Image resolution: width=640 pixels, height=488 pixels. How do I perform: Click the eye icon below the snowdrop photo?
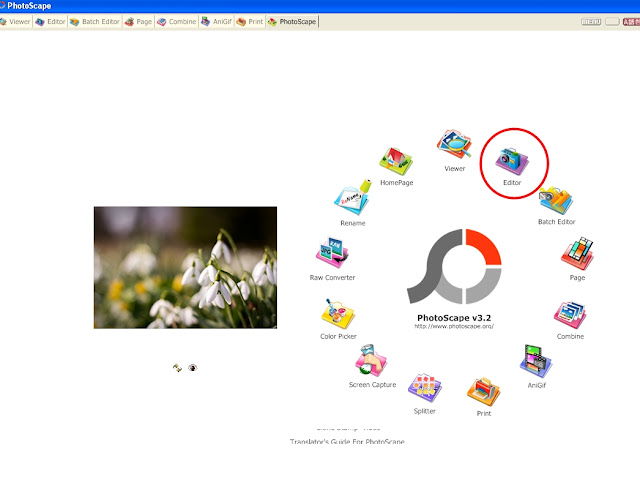click(x=193, y=368)
